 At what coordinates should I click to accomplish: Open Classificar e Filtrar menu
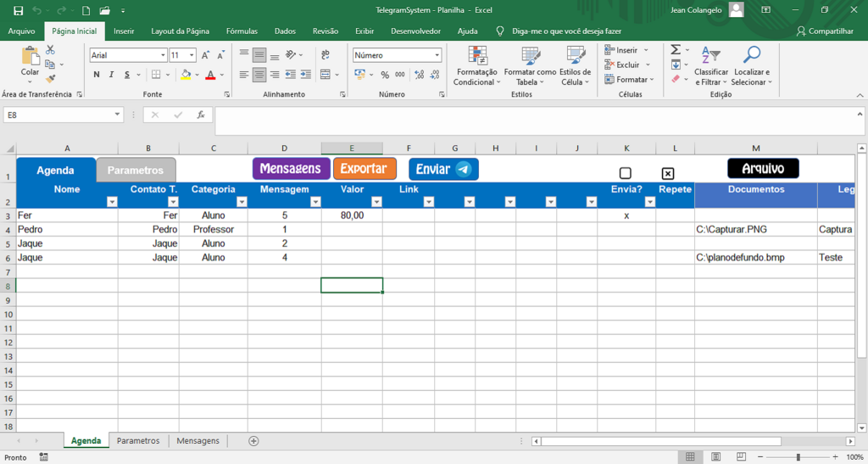pyautogui.click(x=711, y=66)
